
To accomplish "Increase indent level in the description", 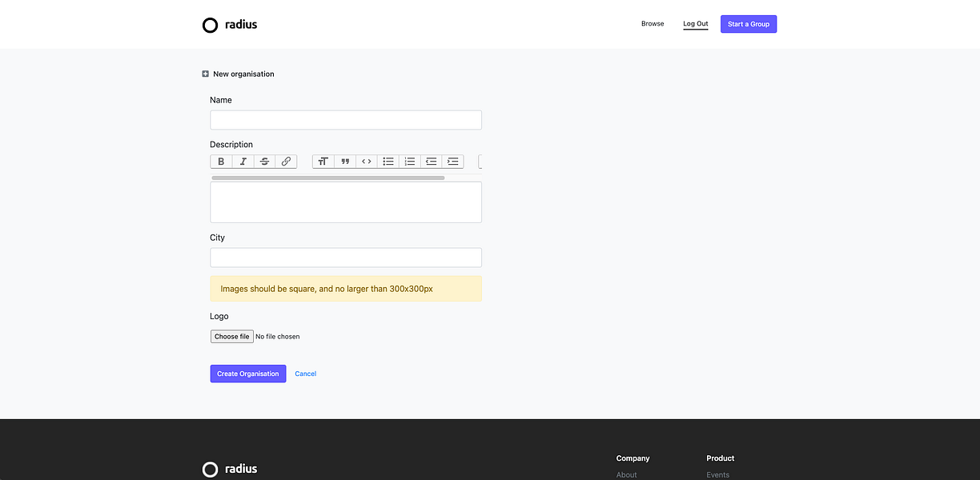I will pos(453,162).
